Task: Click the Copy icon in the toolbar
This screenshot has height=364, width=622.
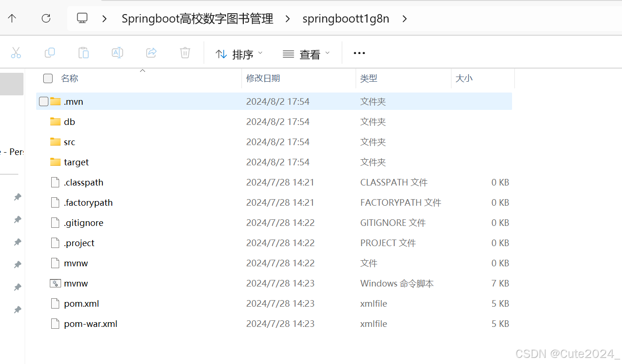Action: pyautogui.click(x=50, y=53)
